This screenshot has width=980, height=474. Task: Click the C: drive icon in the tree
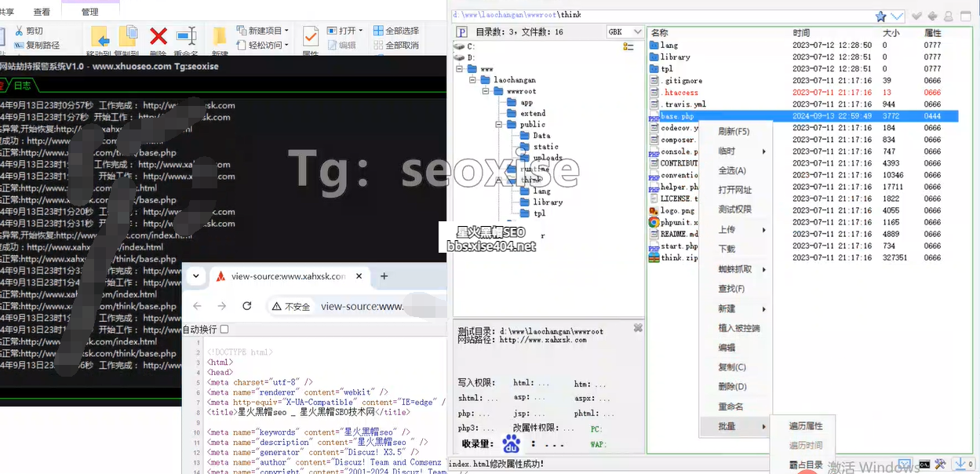460,46
